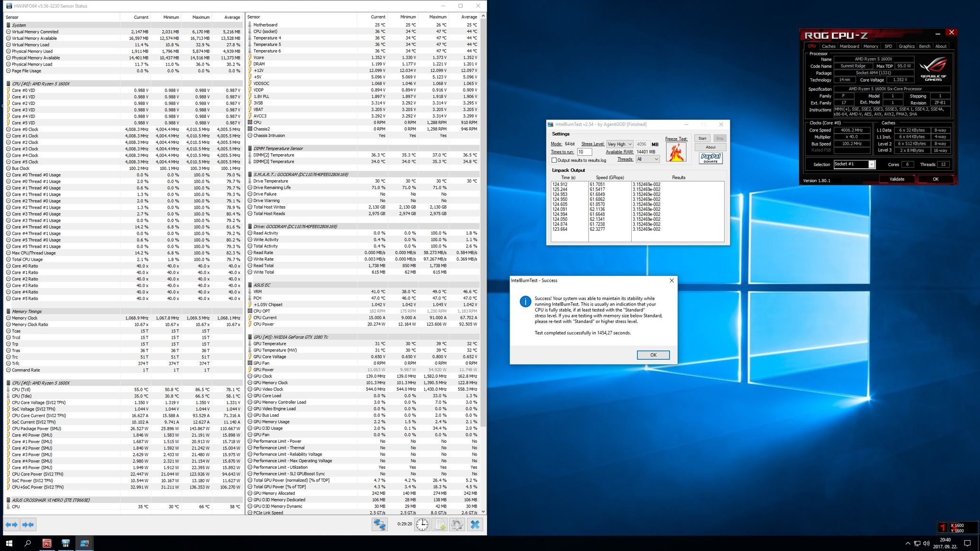Select the System group header row
This screenshot has width=980, height=551.
123,26
